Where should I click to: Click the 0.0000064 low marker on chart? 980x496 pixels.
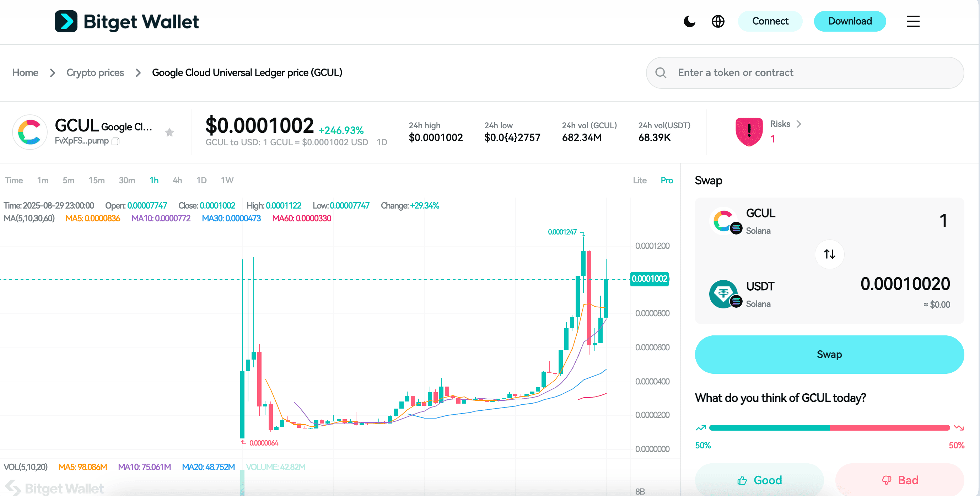(264, 443)
